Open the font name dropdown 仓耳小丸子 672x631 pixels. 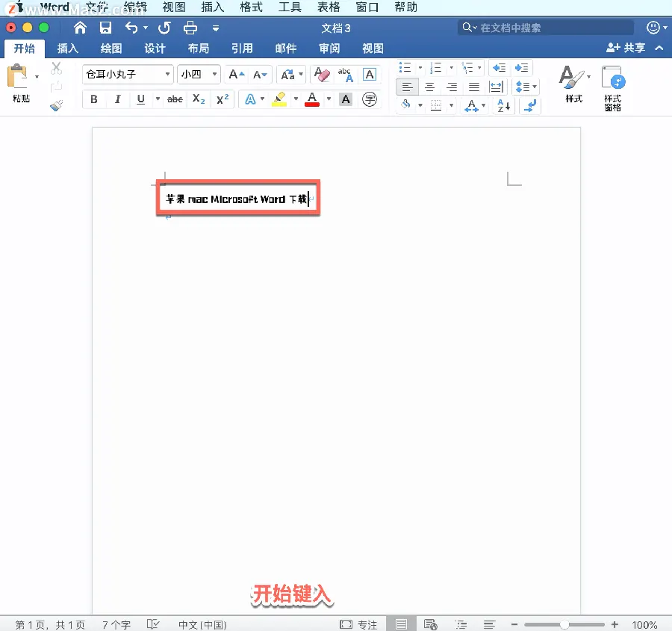click(167, 74)
